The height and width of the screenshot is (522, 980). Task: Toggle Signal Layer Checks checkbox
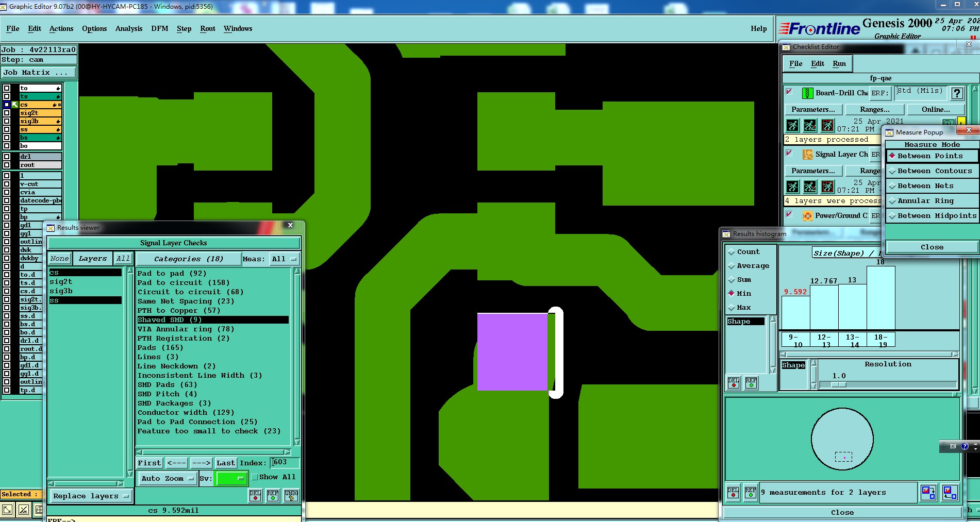coord(789,153)
